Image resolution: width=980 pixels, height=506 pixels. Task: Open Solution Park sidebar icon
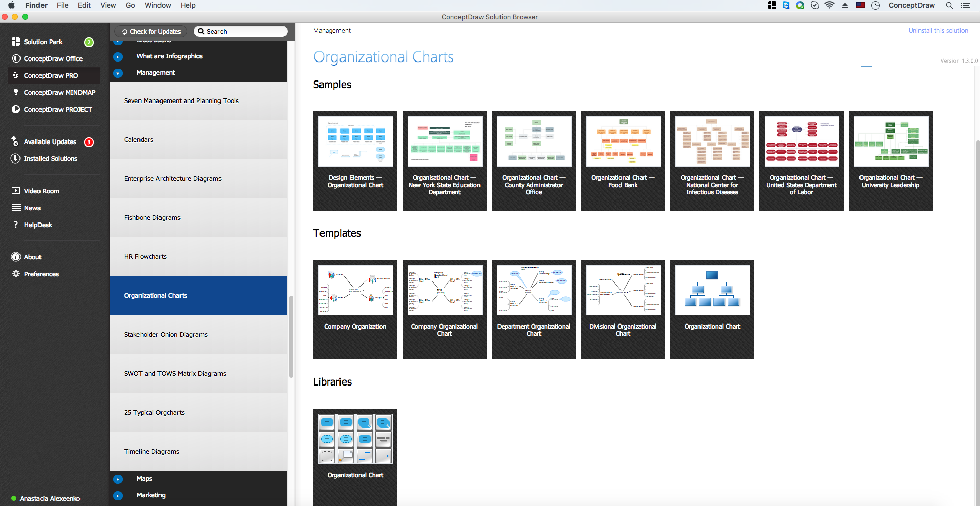coord(16,42)
